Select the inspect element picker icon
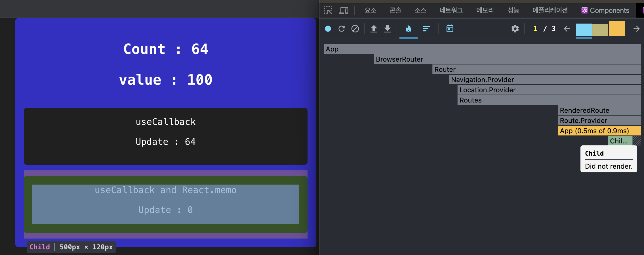This screenshot has width=644, height=255. coord(328,11)
